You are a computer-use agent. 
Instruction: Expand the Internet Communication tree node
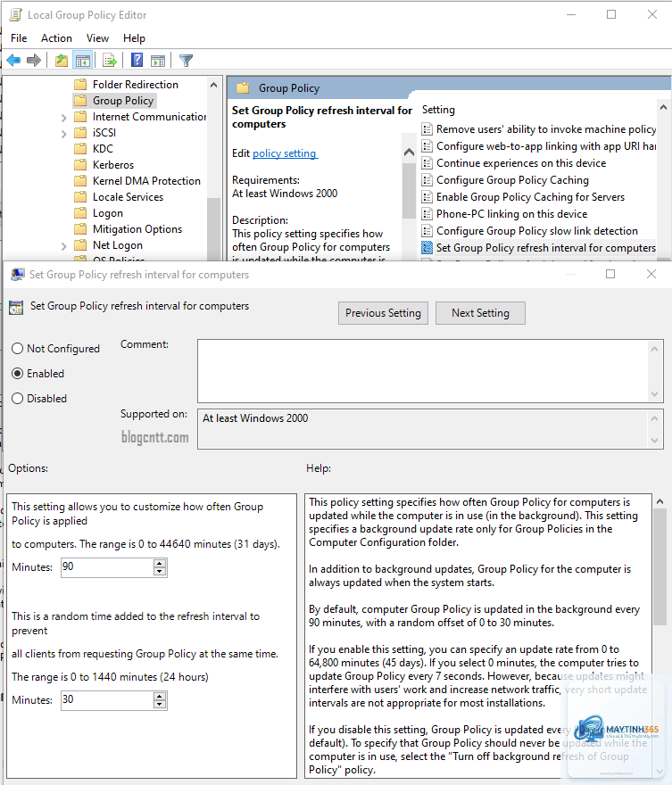(63, 118)
